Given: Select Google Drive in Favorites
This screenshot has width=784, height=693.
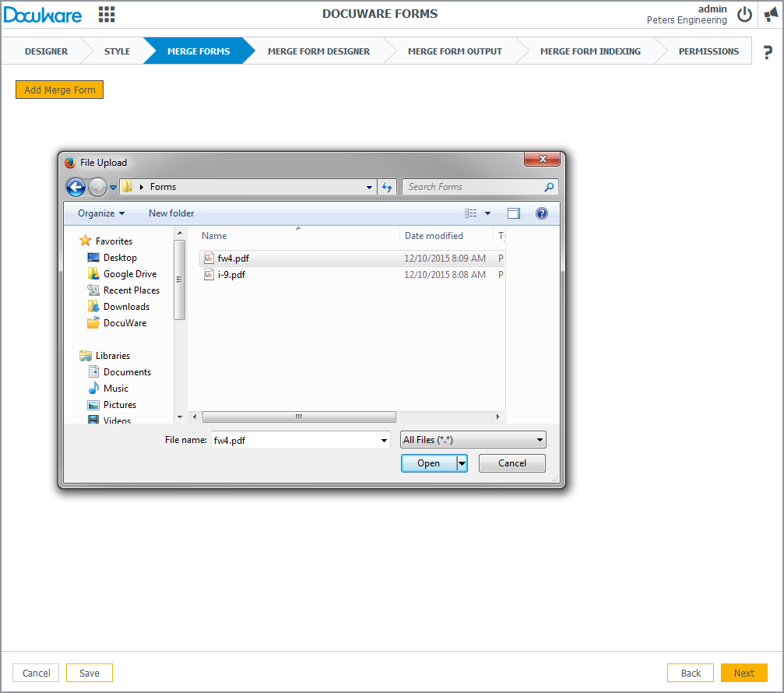Looking at the screenshot, I should (x=129, y=274).
